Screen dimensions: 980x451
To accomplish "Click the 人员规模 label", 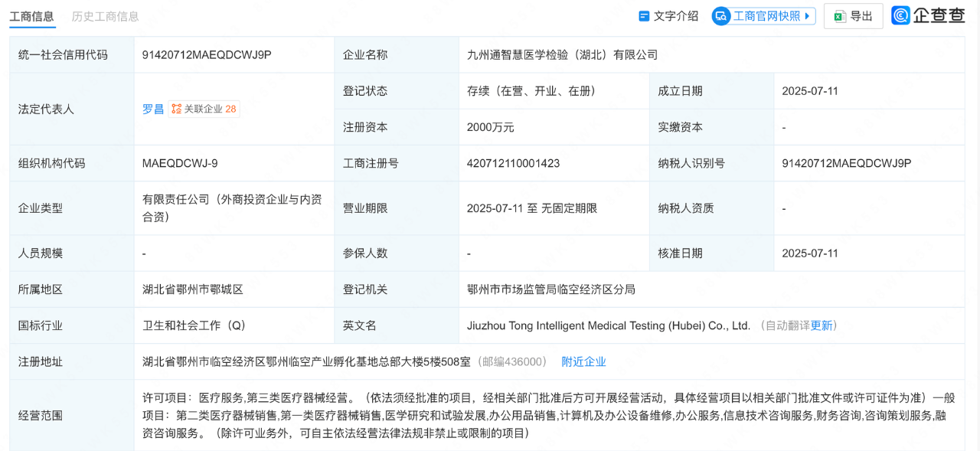I will click(x=41, y=253).
